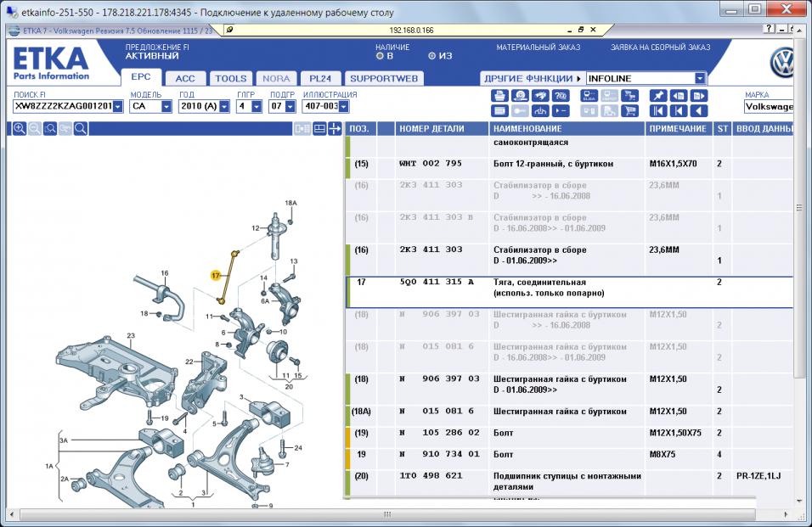Click the bottom scrollbar's right arrow

(x=787, y=514)
